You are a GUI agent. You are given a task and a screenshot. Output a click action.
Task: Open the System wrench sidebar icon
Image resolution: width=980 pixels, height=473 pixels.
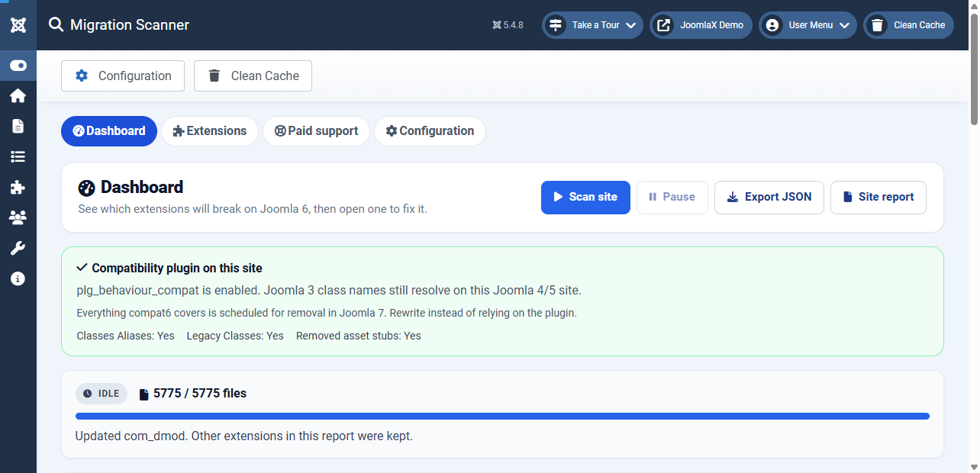click(x=18, y=248)
